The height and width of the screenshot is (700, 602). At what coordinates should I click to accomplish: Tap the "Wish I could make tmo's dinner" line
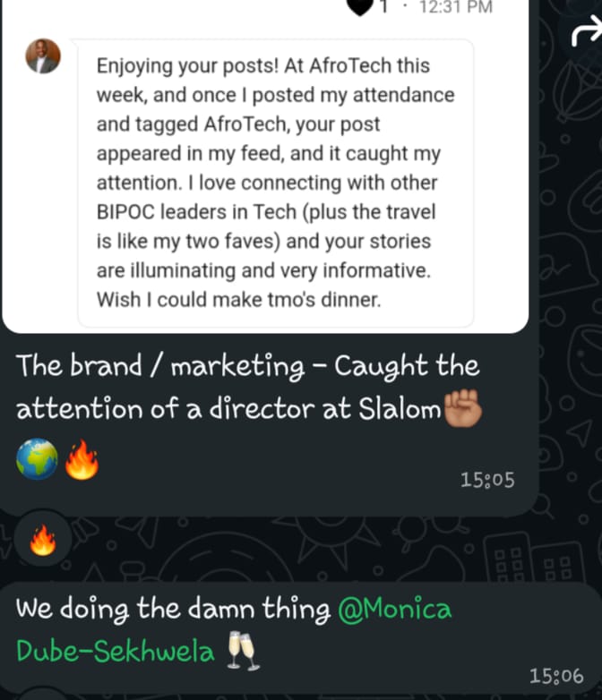(x=238, y=301)
